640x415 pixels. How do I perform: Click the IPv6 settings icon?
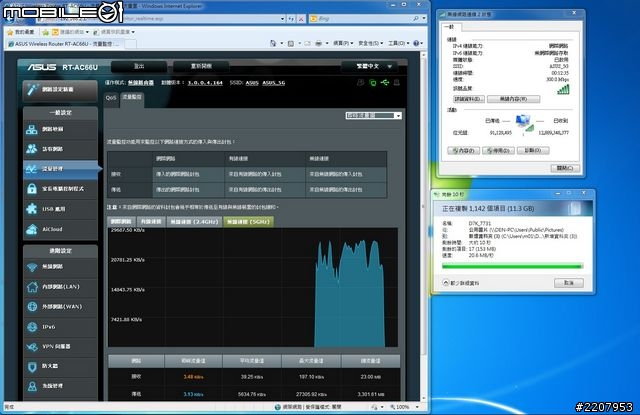(x=32, y=328)
